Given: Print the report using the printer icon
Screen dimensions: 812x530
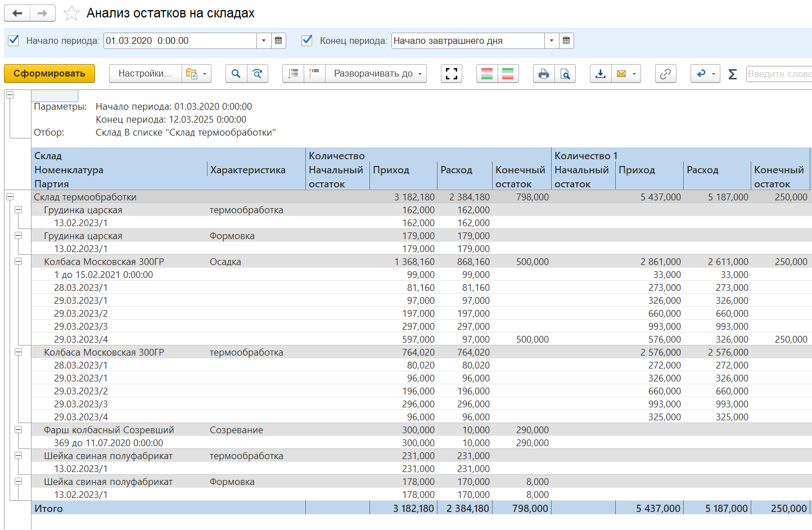Looking at the screenshot, I should coord(543,74).
